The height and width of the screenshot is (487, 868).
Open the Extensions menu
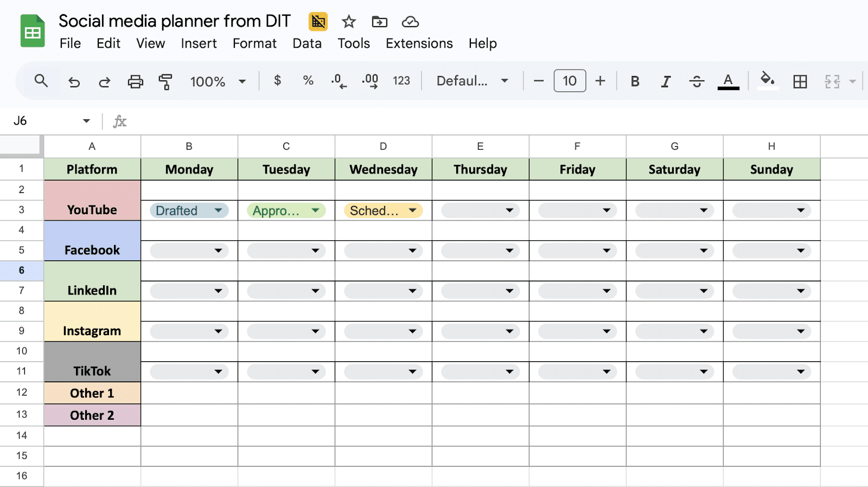(419, 43)
